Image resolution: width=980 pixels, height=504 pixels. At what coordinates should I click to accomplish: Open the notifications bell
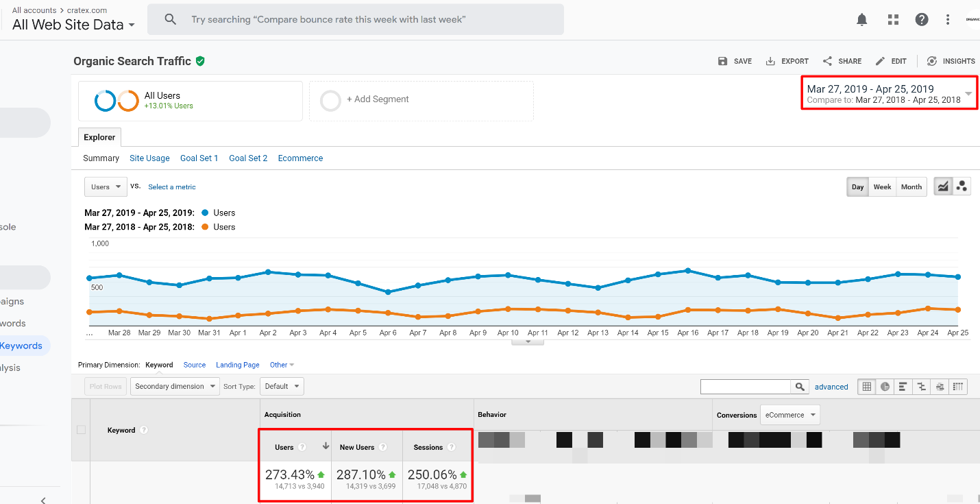coord(862,20)
